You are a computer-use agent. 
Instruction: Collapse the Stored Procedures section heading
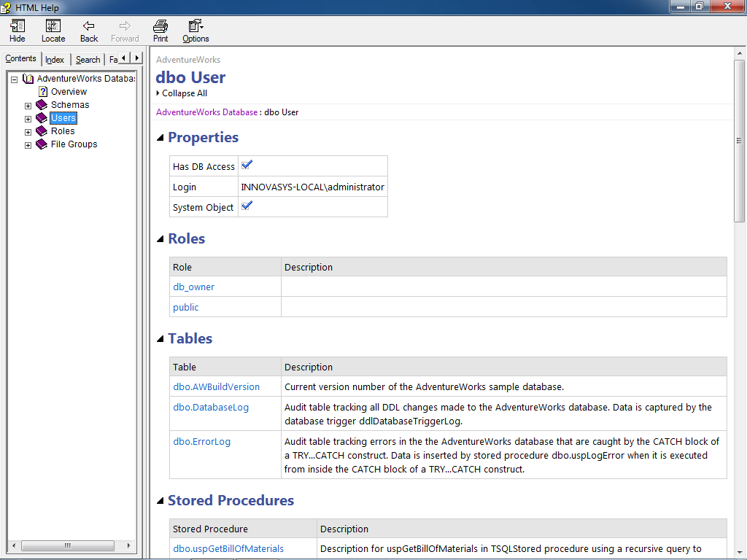click(160, 501)
